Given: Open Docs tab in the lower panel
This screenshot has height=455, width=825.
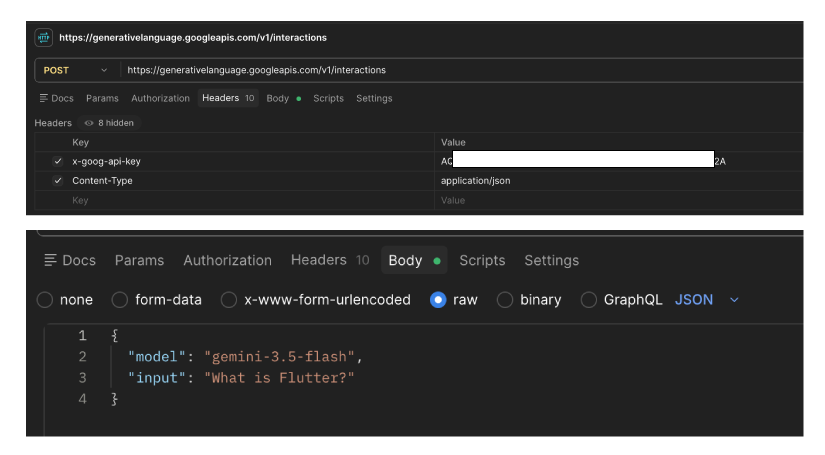Looking at the screenshot, I should tap(70, 260).
